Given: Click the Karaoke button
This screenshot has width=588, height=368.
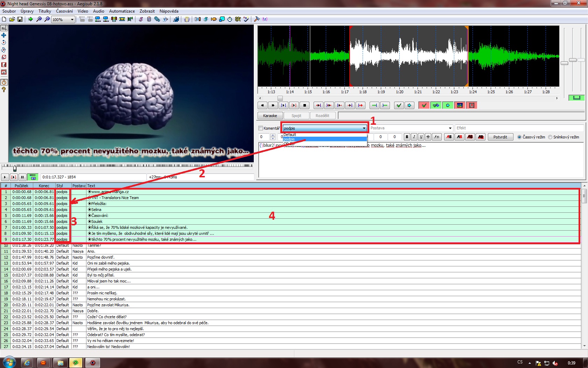Looking at the screenshot, I should point(270,116).
